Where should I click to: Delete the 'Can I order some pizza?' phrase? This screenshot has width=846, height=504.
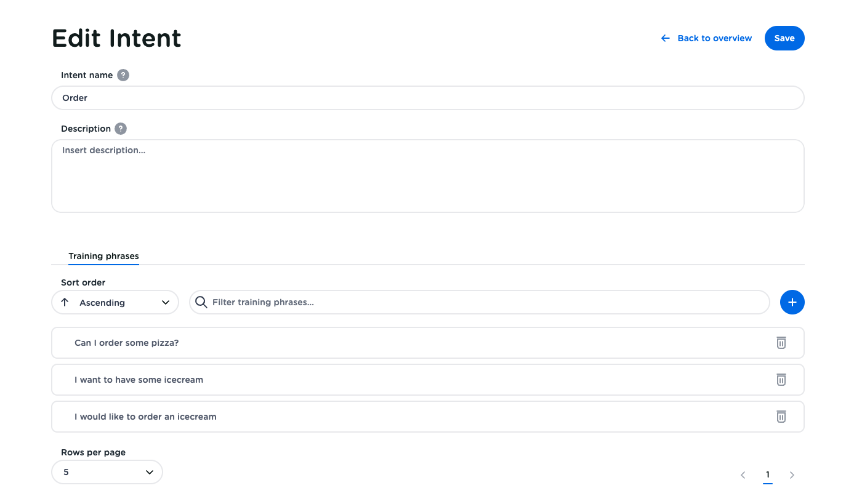[x=781, y=343]
